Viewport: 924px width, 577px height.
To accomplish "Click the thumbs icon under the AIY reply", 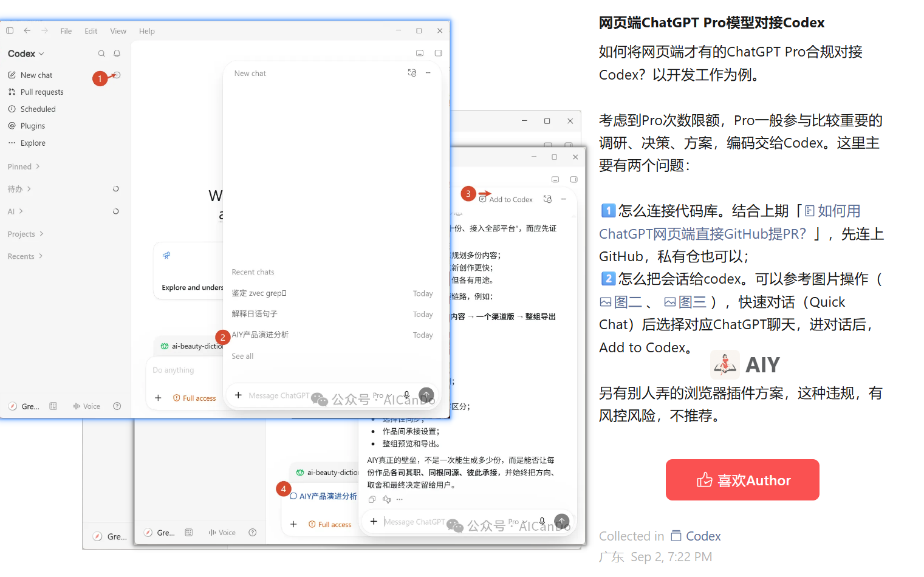I will pos(386,499).
